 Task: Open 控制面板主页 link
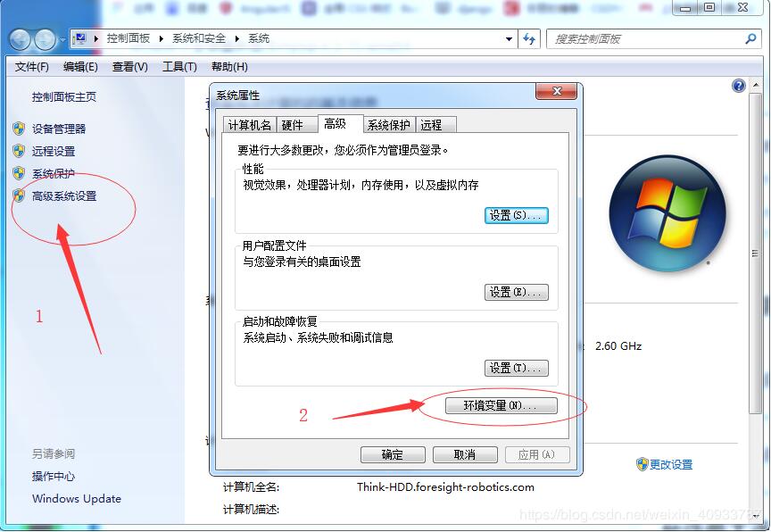click(x=64, y=97)
